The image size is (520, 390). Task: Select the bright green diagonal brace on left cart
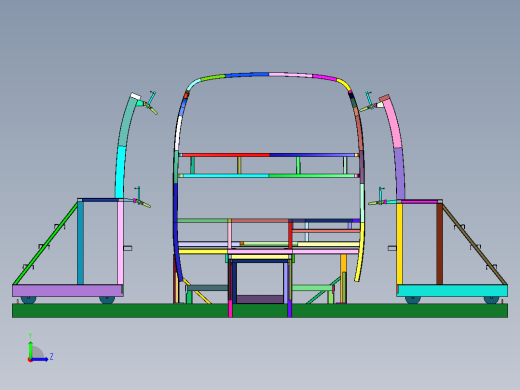45,243
